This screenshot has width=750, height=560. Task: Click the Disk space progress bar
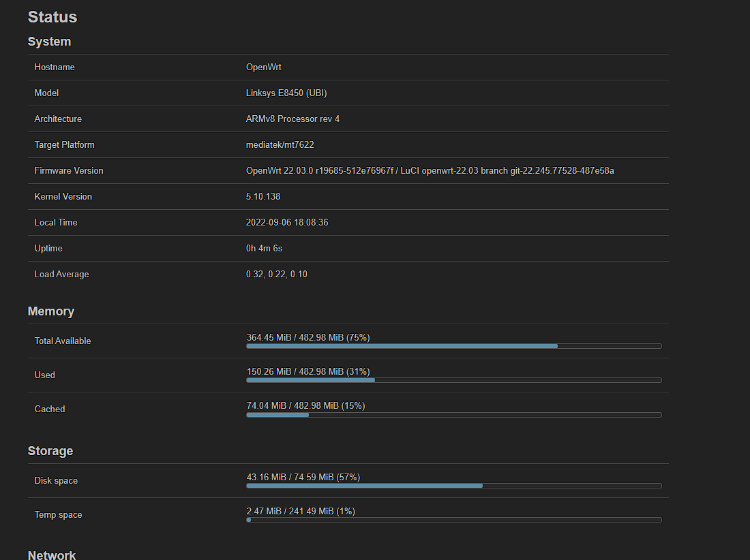click(454, 486)
